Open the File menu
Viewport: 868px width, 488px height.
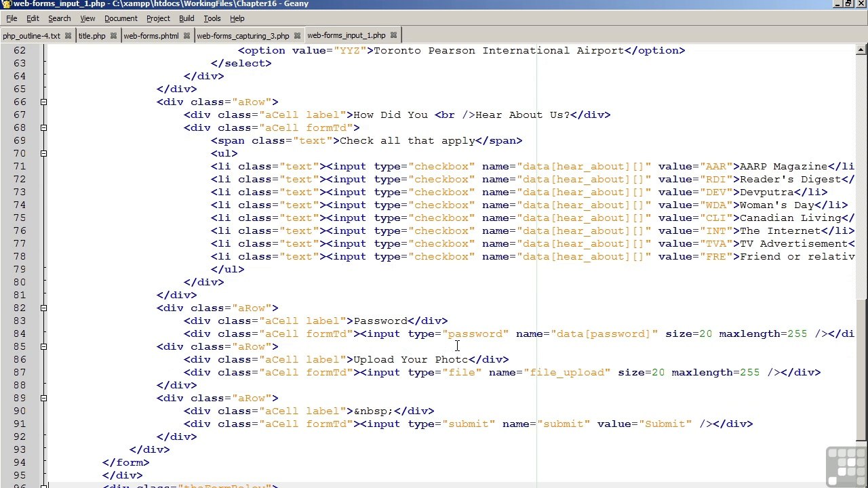tap(12, 18)
